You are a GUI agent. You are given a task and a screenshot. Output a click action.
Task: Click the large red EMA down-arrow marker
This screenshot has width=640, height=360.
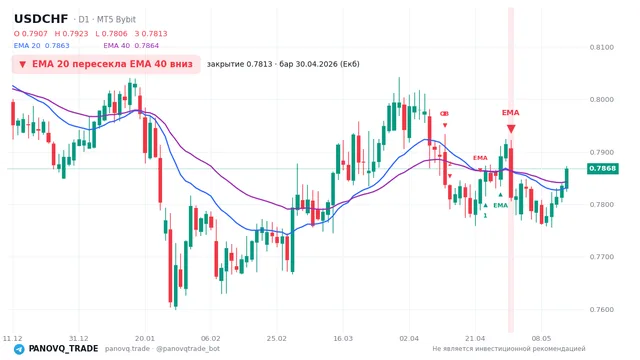click(511, 129)
